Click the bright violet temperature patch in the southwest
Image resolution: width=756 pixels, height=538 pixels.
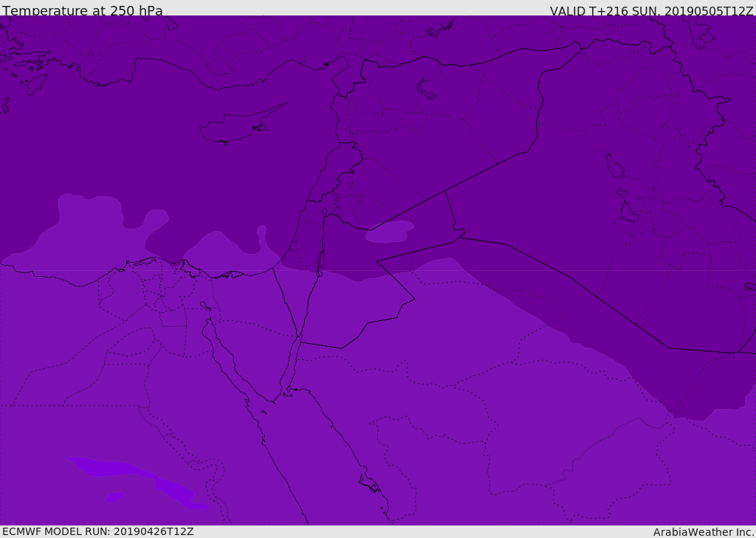pyautogui.click(x=138, y=482)
